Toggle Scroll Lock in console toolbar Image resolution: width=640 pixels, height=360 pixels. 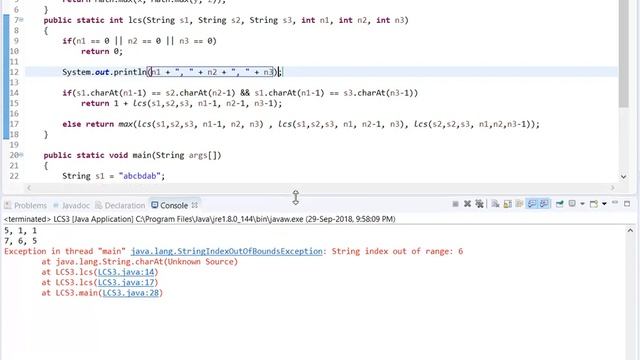click(x=507, y=204)
